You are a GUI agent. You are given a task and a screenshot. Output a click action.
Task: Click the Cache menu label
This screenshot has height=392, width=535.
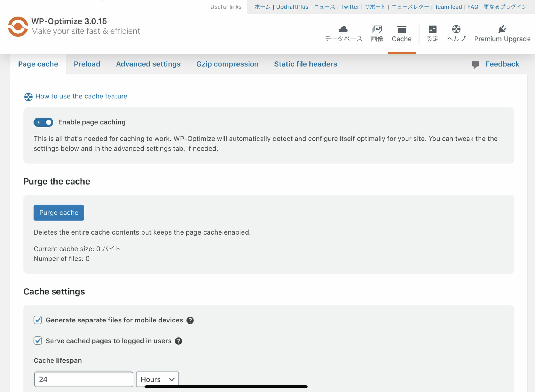pos(402,39)
